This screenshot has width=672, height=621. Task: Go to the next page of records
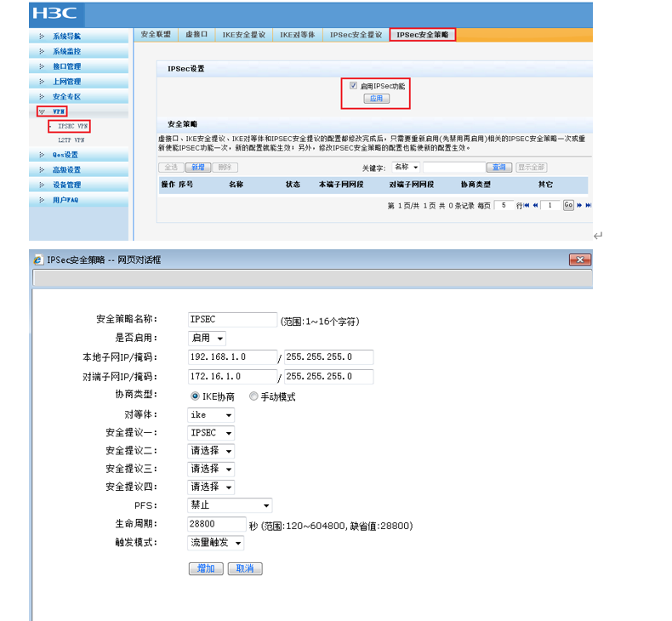pos(579,205)
